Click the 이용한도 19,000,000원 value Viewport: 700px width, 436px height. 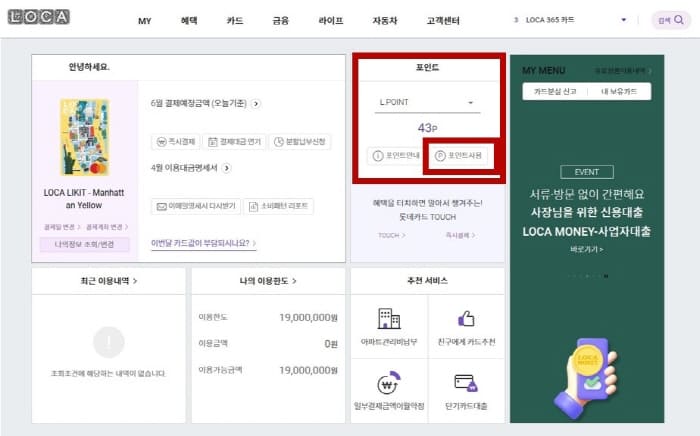(x=308, y=318)
